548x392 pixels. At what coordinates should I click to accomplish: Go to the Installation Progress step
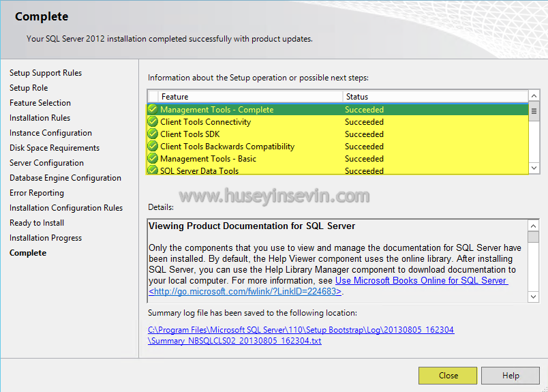[46, 238]
